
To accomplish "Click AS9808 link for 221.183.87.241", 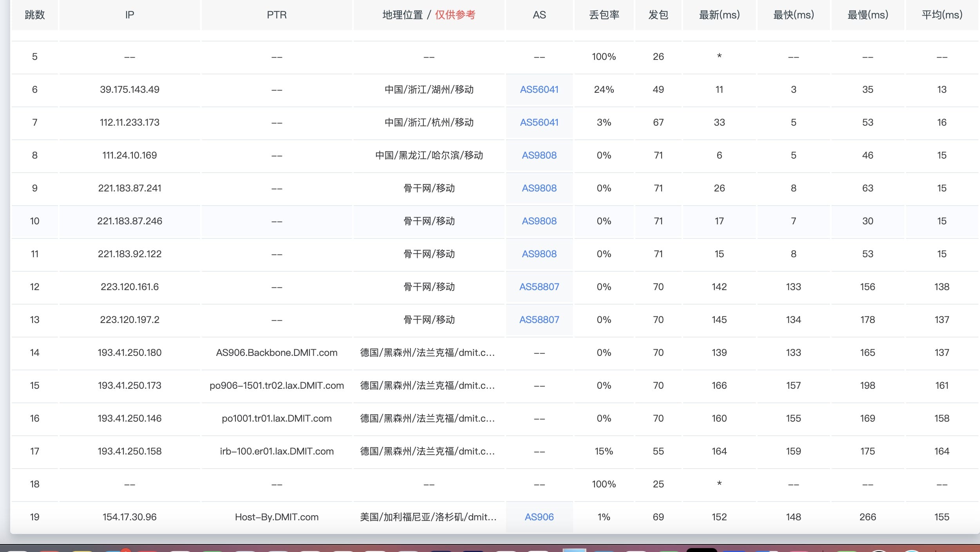I will coord(539,188).
